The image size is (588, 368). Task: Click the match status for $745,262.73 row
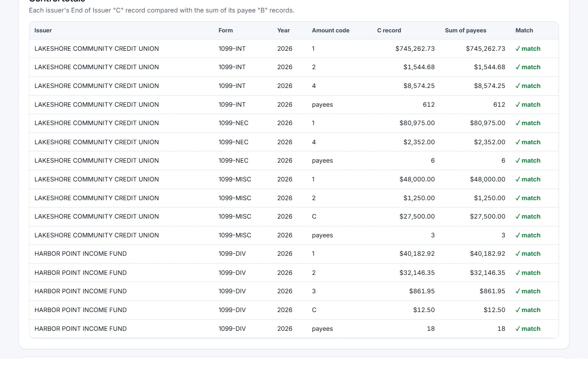click(x=528, y=49)
